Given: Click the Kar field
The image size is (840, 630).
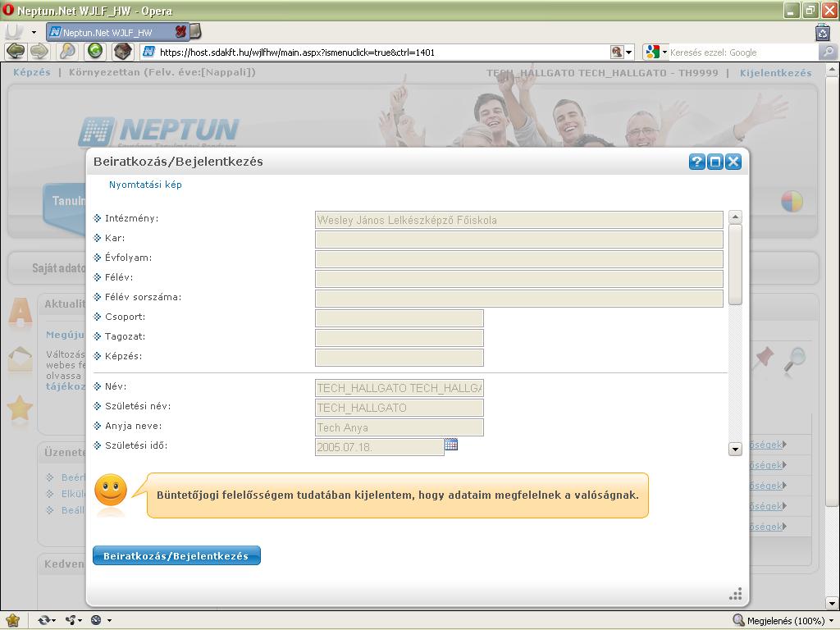Looking at the screenshot, I should [519, 240].
